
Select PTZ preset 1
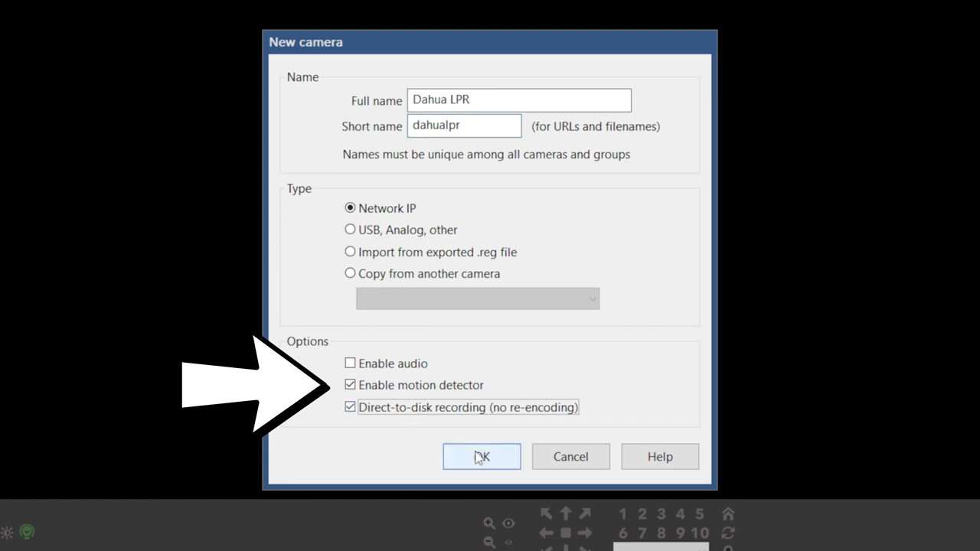622,514
